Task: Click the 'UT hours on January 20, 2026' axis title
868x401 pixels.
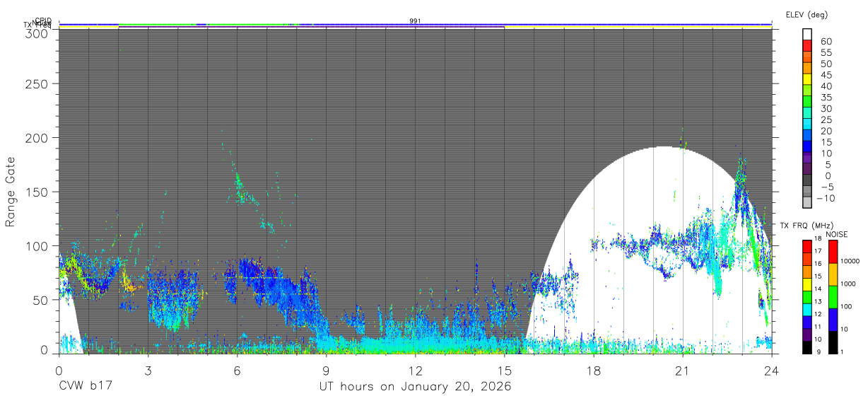Action: pos(416,387)
